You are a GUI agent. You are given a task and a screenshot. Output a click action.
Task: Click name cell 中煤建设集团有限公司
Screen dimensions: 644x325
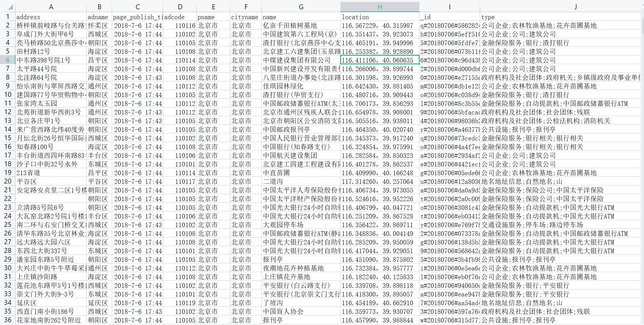click(x=301, y=60)
